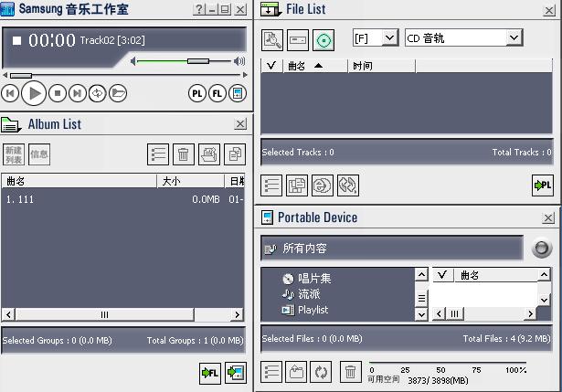
Task: Click the 信息 button in Album List
Action: (x=39, y=154)
